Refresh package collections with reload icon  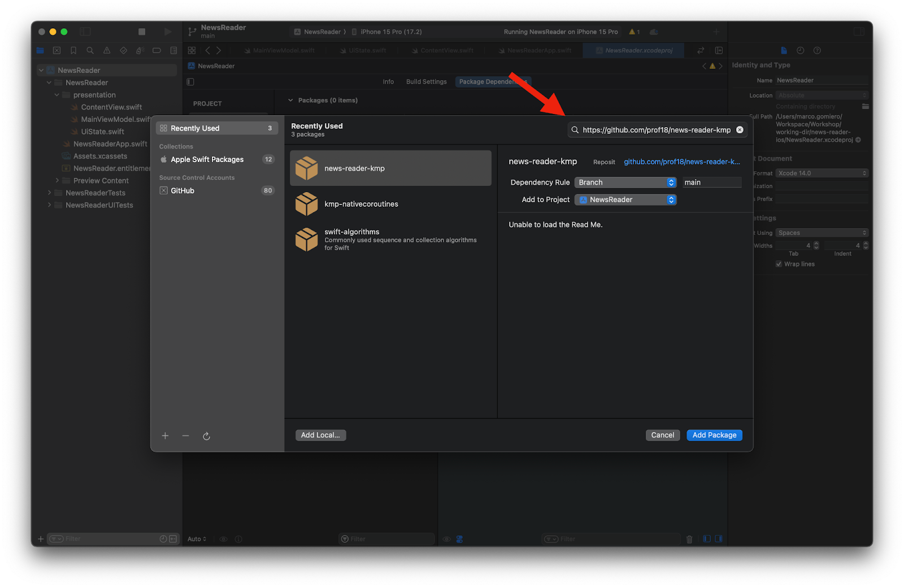tap(206, 436)
